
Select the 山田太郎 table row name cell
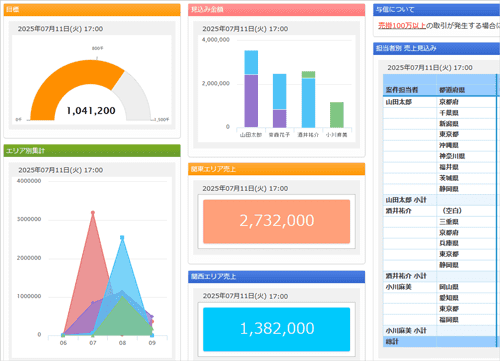tap(410, 102)
